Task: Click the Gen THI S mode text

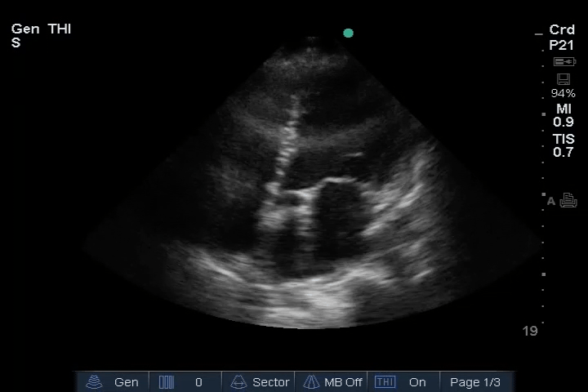Action: [x=41, y=36]
